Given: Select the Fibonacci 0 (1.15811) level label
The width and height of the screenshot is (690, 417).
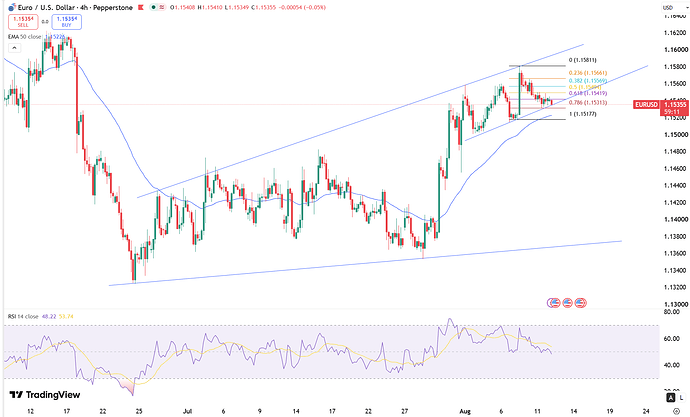Looking at the screenshot, I should pos(583,60).
